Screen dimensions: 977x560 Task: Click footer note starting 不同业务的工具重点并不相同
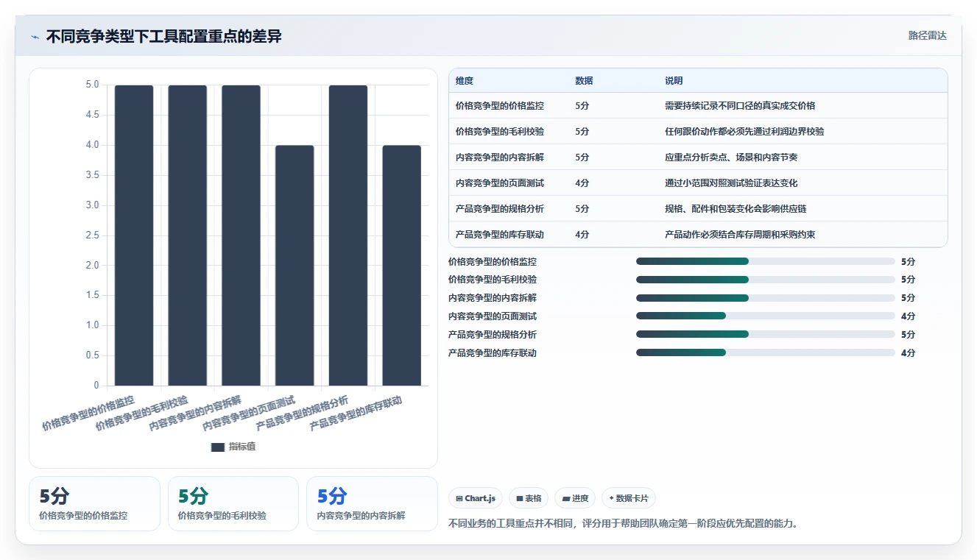(623, 524)
